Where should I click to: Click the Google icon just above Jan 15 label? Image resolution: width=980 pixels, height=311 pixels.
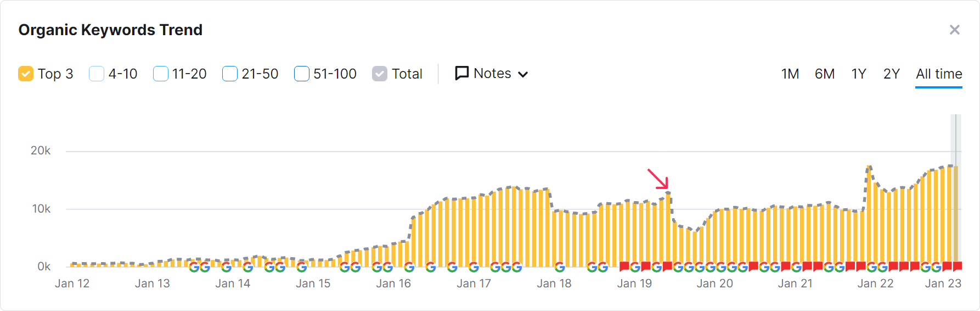click(x=302, y=268)
